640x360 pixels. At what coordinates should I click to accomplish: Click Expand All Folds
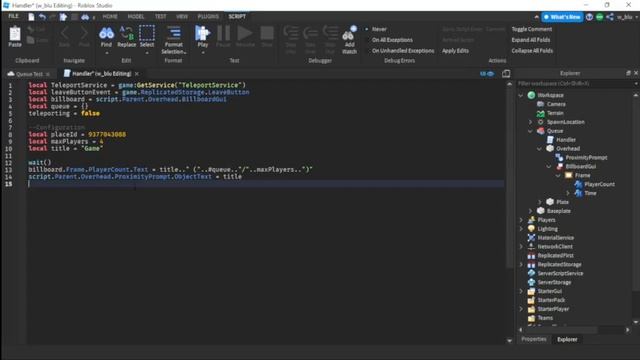(531, 40)
